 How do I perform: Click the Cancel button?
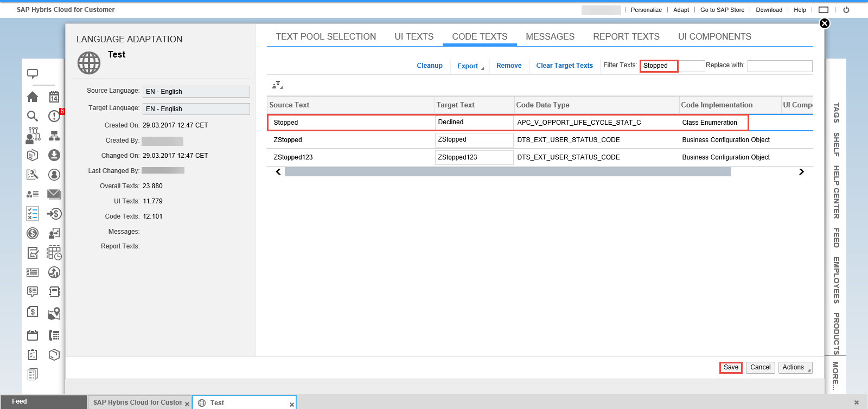click(760, 367)
